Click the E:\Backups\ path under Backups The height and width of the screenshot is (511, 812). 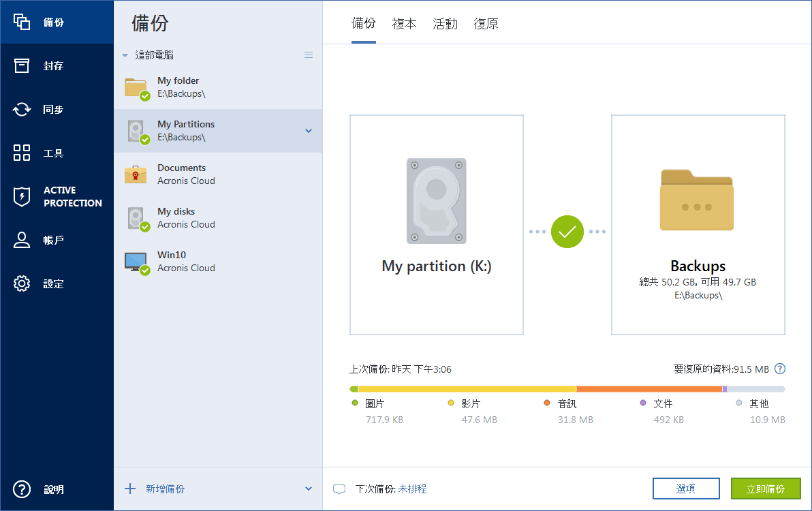pyautogui.click(x=698, y=295)
